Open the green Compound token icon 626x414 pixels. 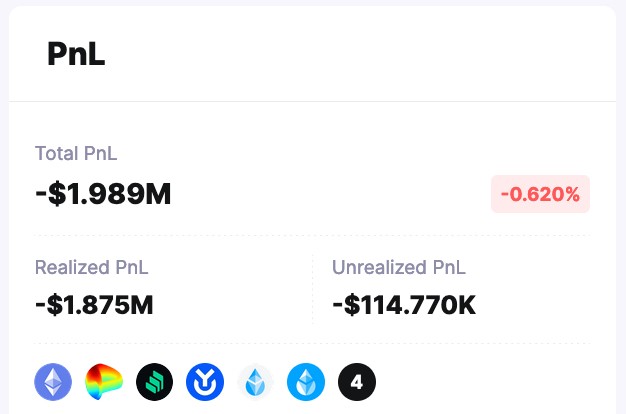pos(155,380)
